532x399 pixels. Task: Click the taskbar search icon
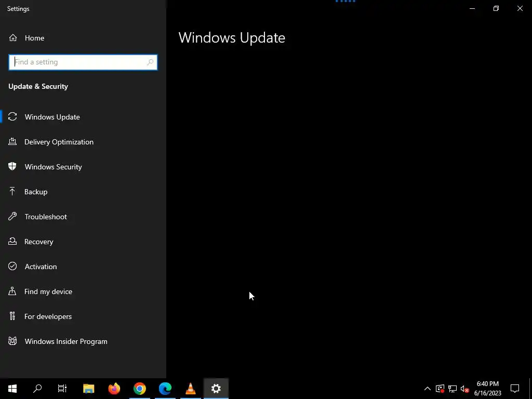(37, 389)
